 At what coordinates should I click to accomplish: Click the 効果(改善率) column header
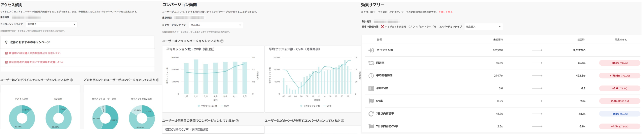621,40
